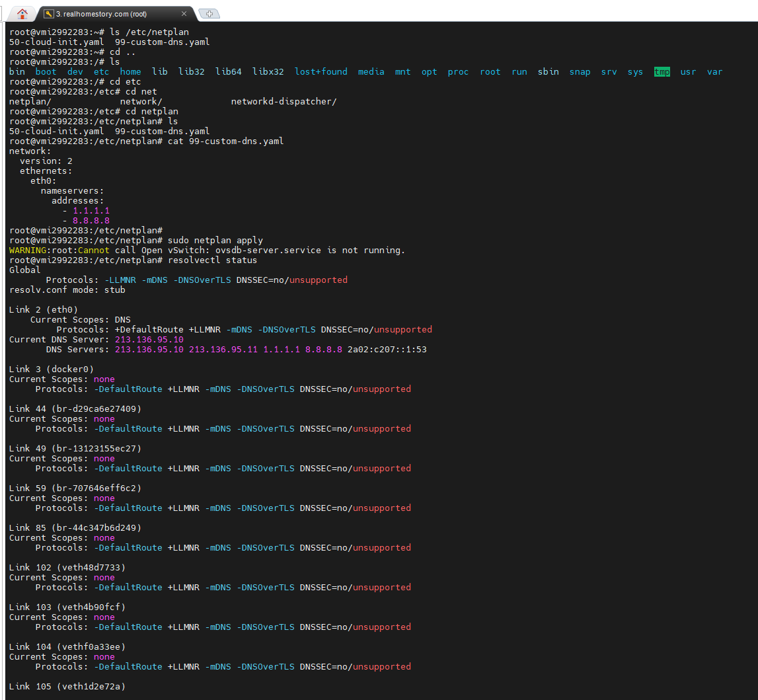Viewport: 758px width, 700px height.
Task: Click 'none' scope value under docker0
Action: (104, 379)
